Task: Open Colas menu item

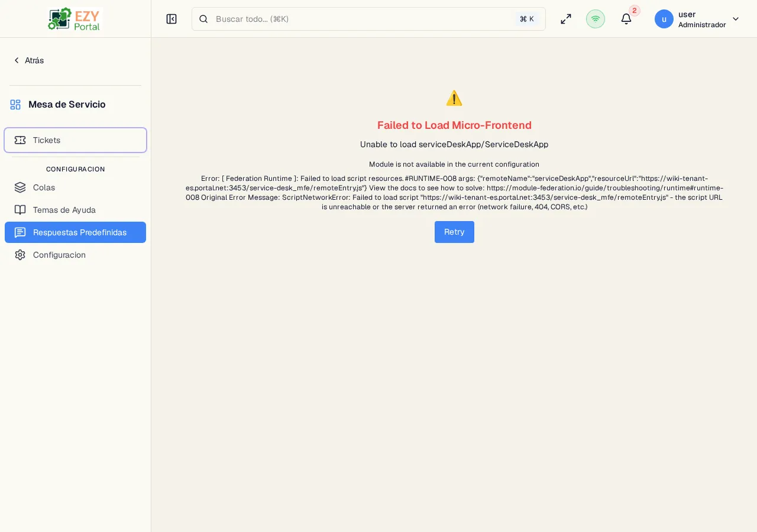Action: (x=75, y=187)
